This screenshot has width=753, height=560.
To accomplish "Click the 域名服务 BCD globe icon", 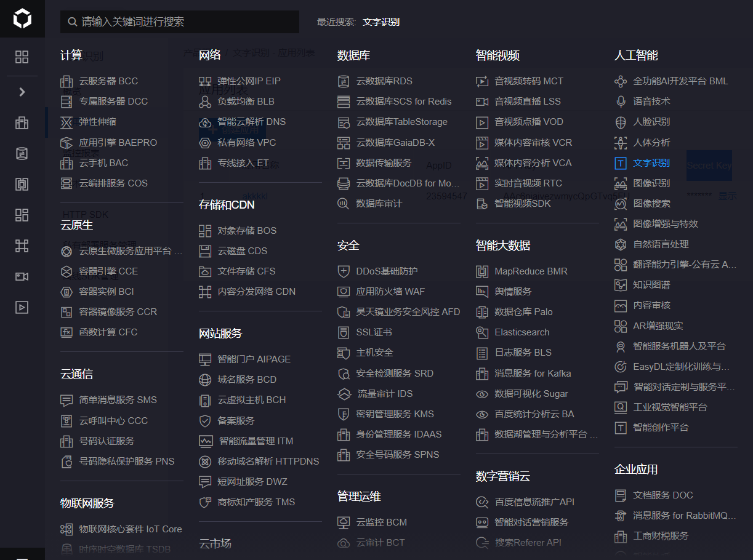I will pos(205,380).
